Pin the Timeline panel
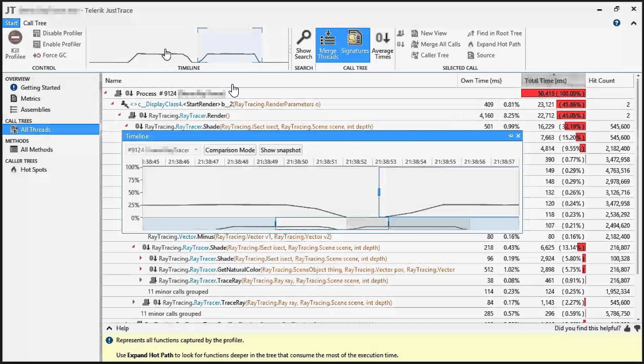The height and width of the screenshot is (364, 644). point(511,136)
